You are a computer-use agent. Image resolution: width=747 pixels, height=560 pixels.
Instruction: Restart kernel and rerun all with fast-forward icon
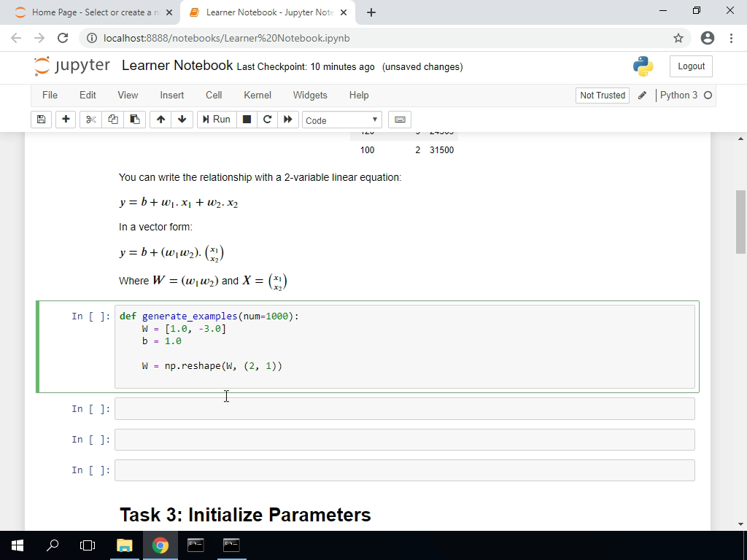(287, 120)
